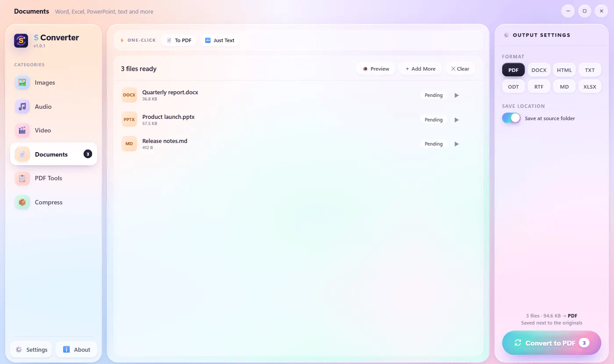
Task: Click the To PDF one-click preset
Action: (x=178, y=40)
